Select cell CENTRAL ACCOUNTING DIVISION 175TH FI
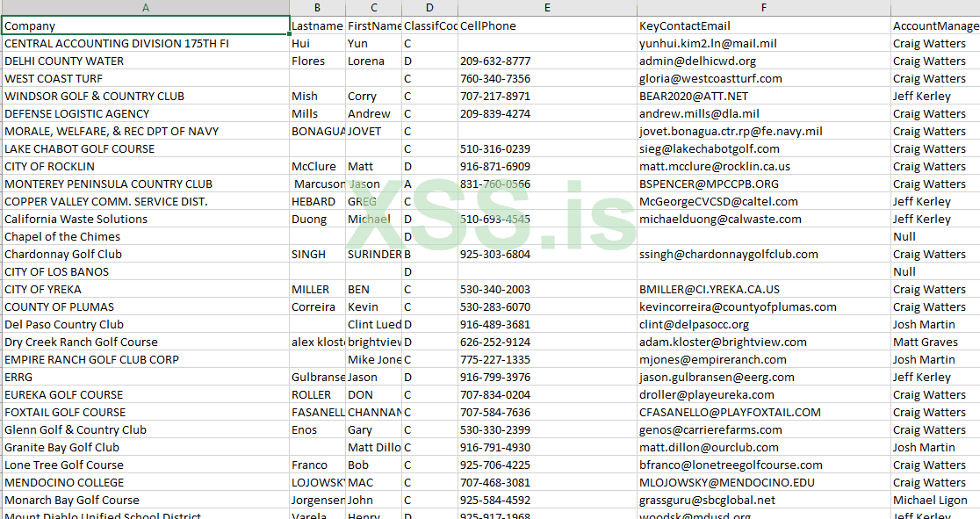The height and width of the screenshot is (519, 980). click(146, 43)
